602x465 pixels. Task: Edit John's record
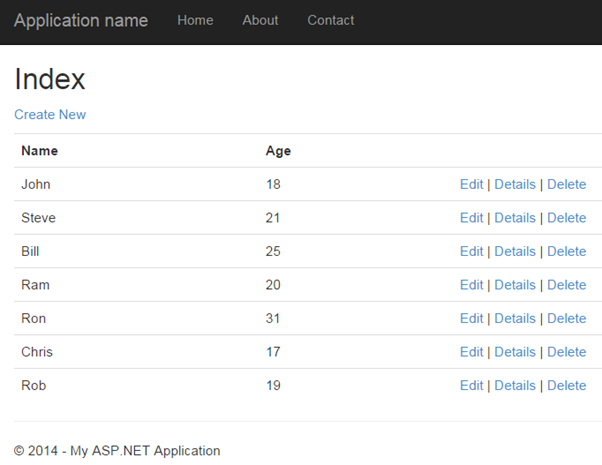click(x=471, y=184)
